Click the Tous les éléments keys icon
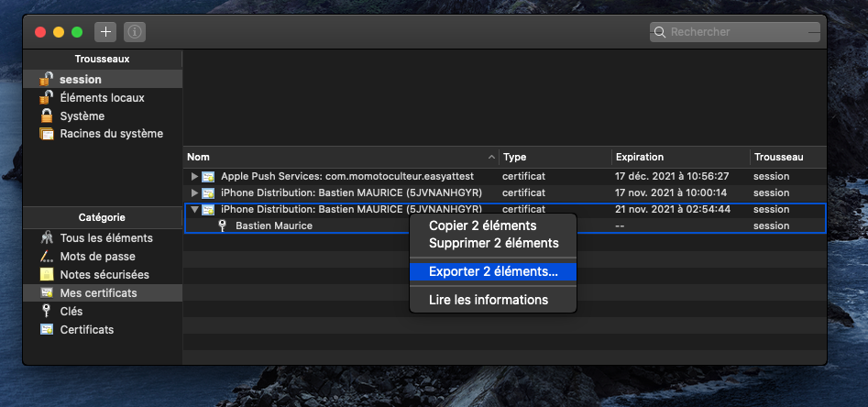Image resolution: width=868 pixels, height=407 pixels. pos(47,238)
